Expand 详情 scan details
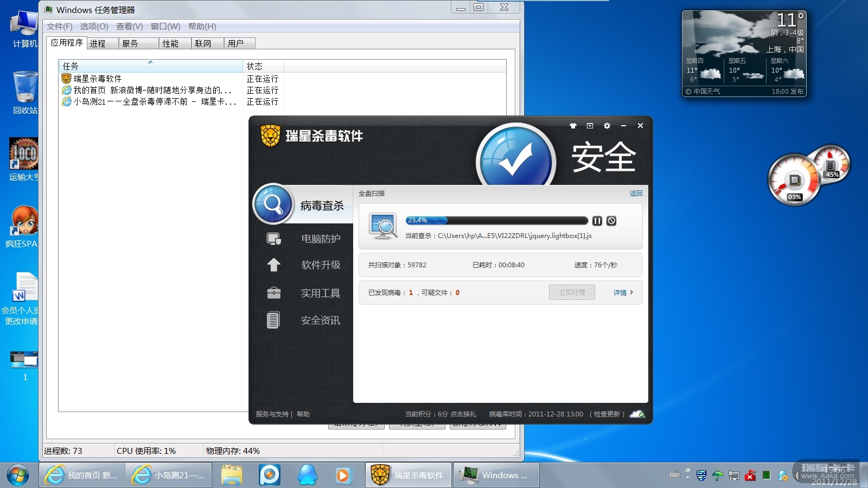This screenshot has height=488, width=868. coord(623,292)
